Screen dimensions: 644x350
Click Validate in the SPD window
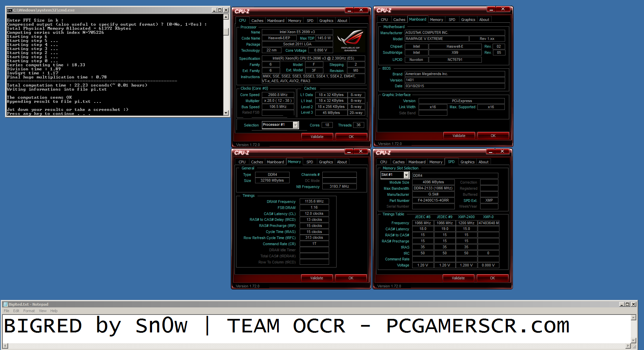pyautogui.click(x=458, y=278)
